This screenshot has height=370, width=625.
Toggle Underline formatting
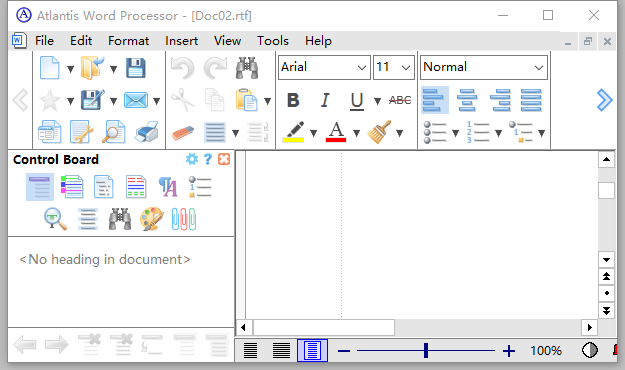pyautogui.click(x=357, y=101)
